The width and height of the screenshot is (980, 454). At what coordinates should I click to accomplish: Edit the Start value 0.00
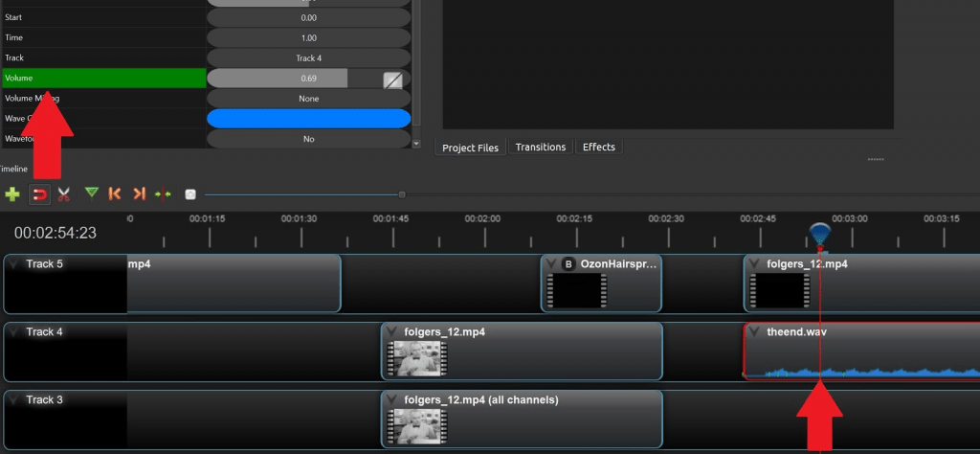[309, 17]
